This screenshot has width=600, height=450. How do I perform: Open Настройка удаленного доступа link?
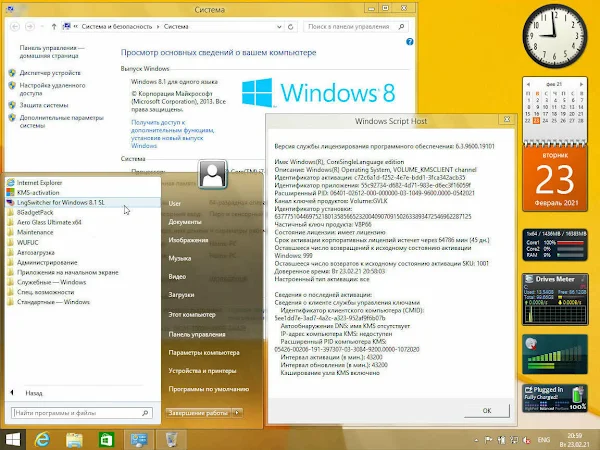52,89
